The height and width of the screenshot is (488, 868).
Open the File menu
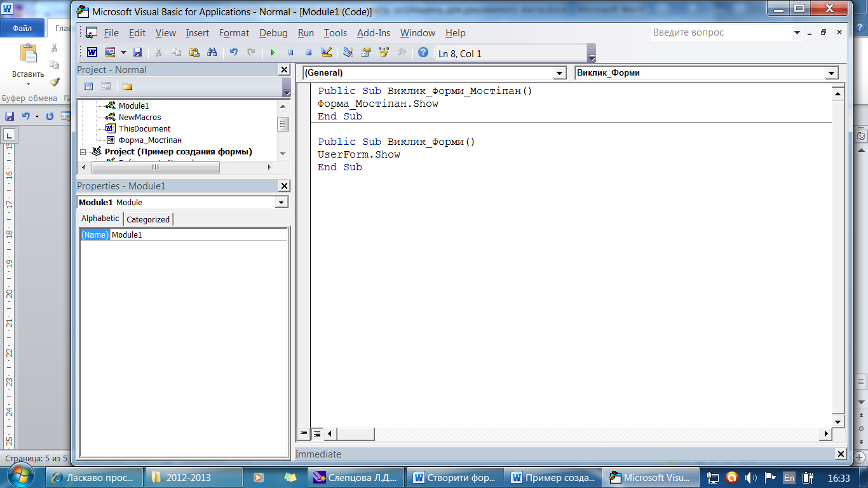(x=111, y=33)
